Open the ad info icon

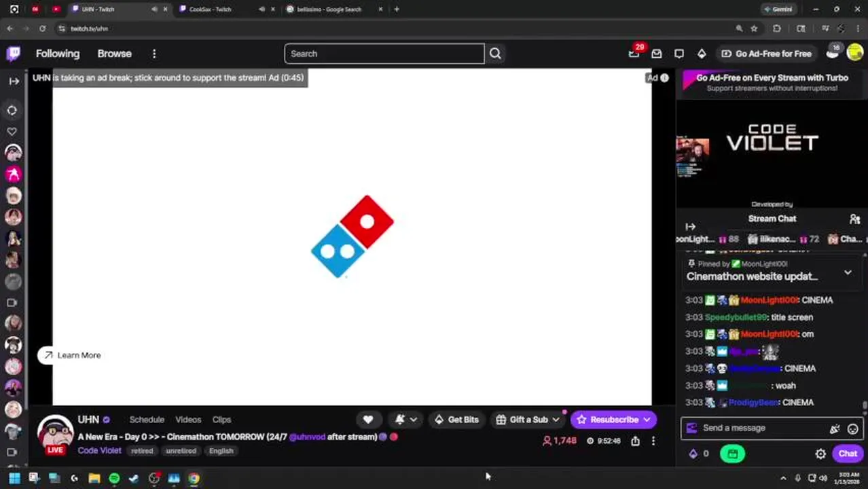click(664, 78)
